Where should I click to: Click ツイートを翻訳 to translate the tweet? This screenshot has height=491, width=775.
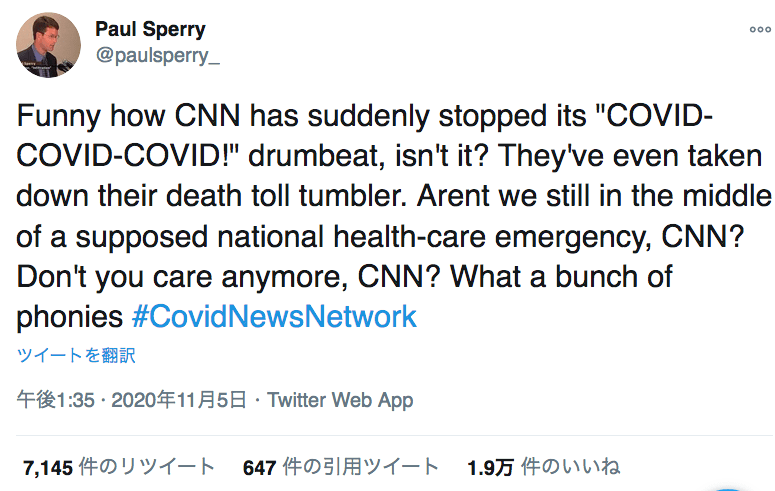[76, 355]
